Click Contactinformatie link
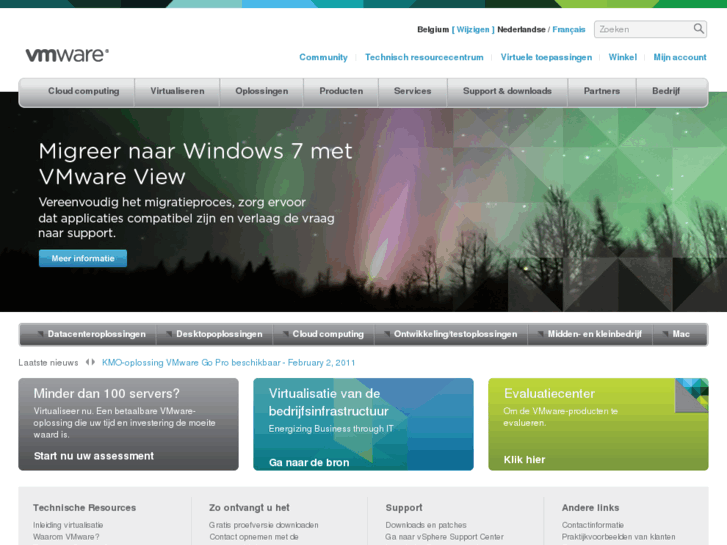Image resolution: width=727 pixels, height=545 pixels. click(x=593, y=525)
